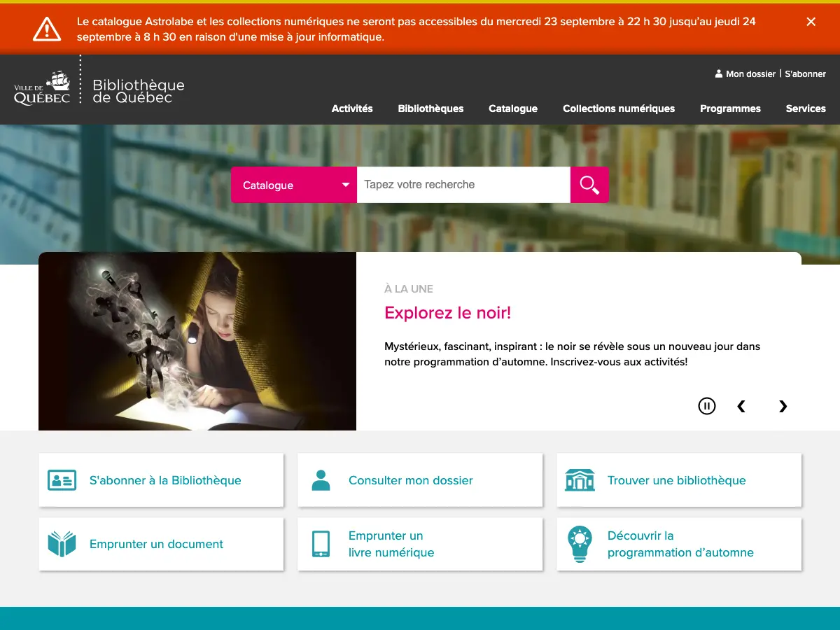Click the light bulb icon
The height and width of the screenshot is (630, 840).
coord(580,544)
